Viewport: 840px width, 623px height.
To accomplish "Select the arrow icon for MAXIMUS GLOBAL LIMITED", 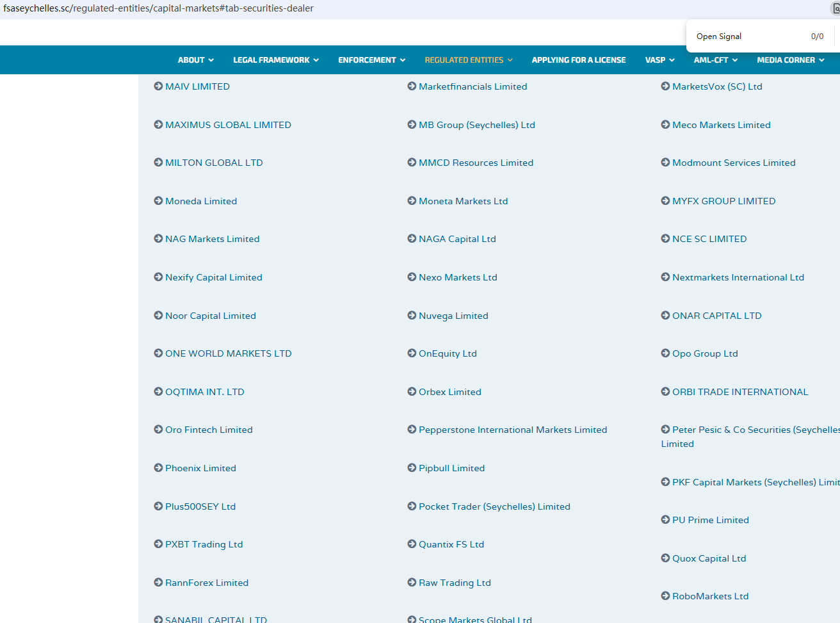I will [x=158, y=125].
